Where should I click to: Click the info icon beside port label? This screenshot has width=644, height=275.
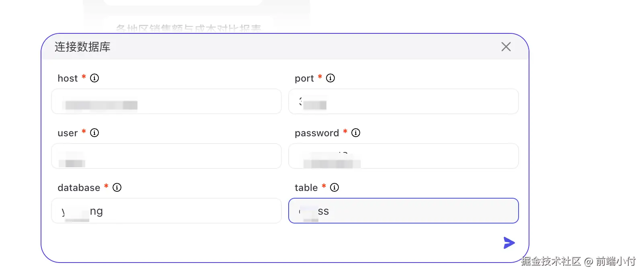tap(330, 78)
